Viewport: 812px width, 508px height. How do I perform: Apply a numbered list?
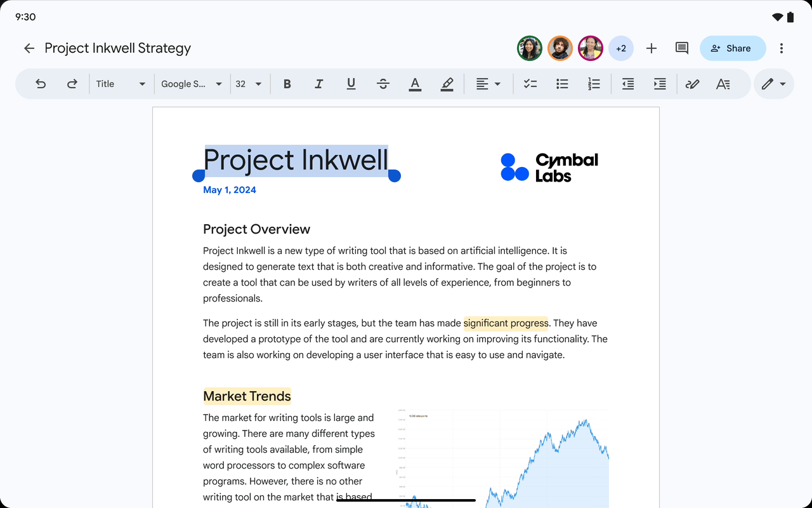click(x=593, y=83)
